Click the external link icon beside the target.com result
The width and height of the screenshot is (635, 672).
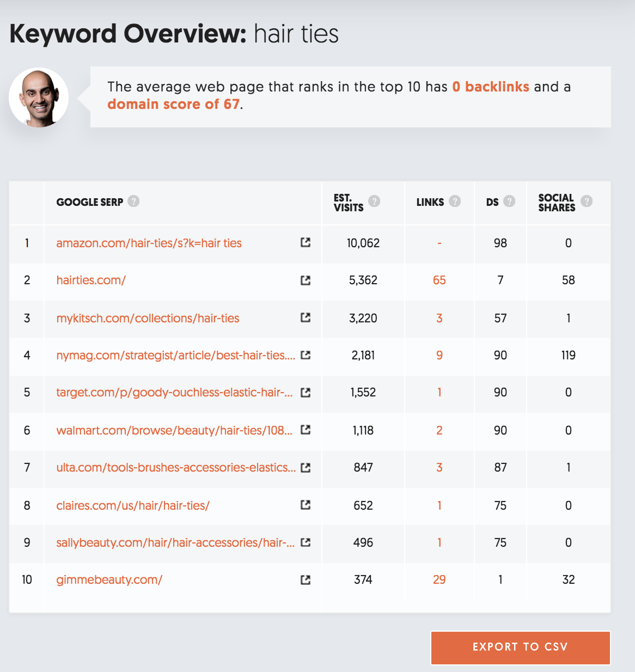[x=306, y=392]
